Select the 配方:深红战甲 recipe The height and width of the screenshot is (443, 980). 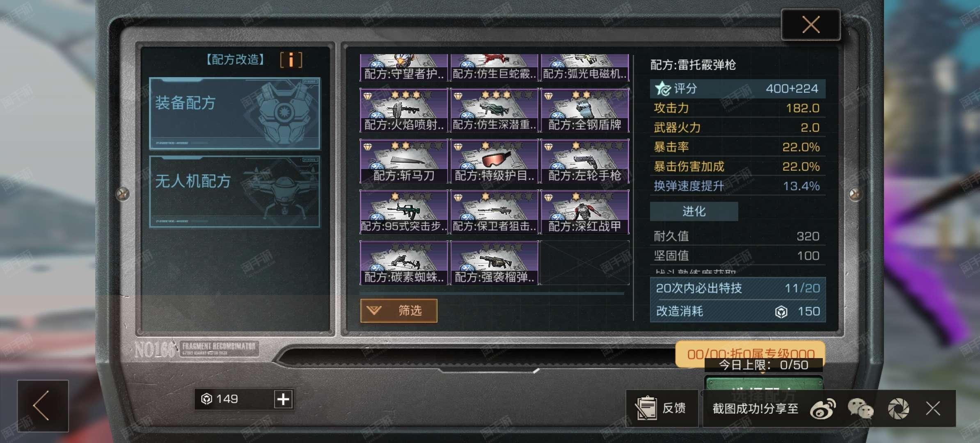[585, 212]
